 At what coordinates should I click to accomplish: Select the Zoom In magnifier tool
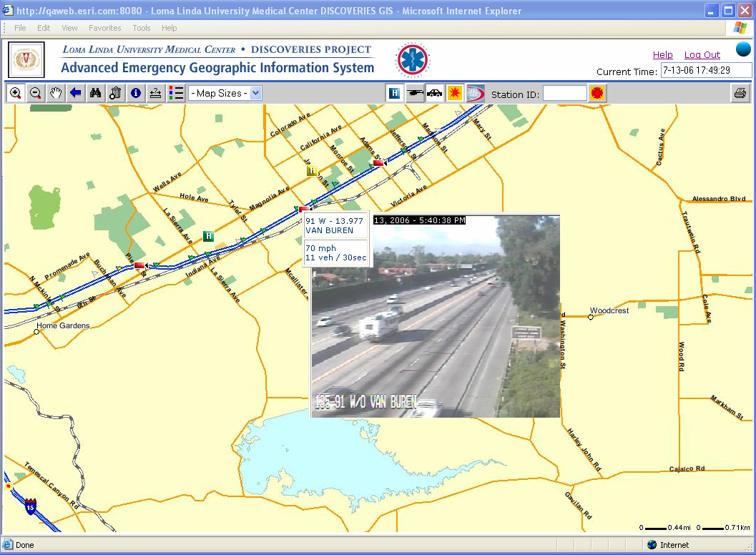tap(16, 93)
